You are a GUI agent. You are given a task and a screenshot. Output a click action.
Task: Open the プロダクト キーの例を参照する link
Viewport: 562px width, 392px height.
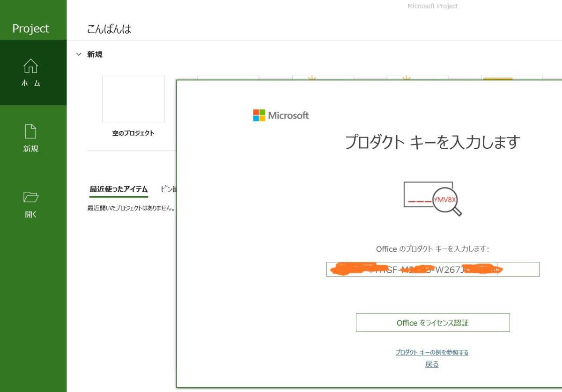[x=432, y=353]
